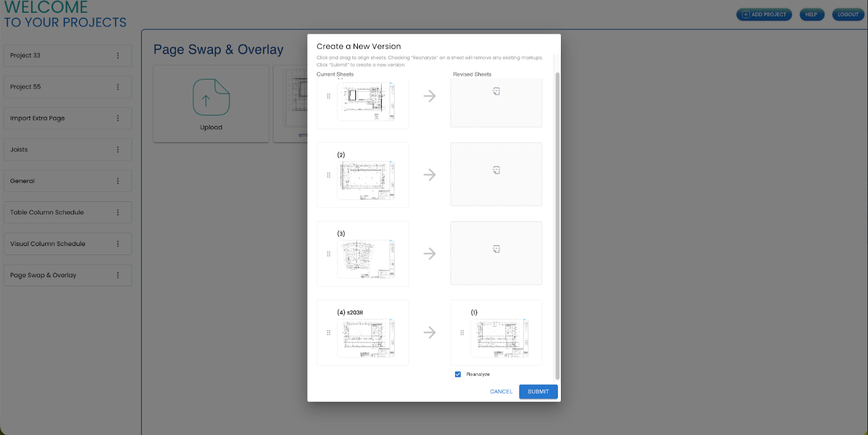Image resolution: width=868 pixels, height=435 pixels.
Task: Click the Add Project button
Action: (764, 15)
